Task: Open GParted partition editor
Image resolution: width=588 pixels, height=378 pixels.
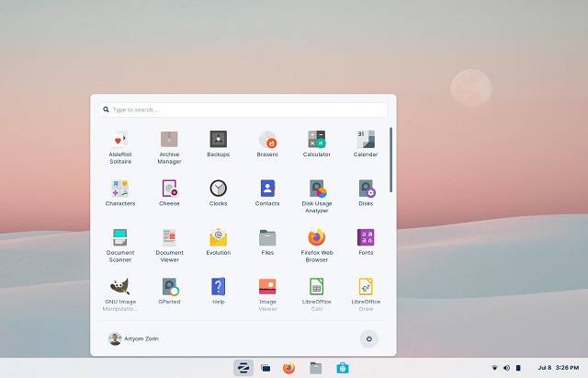Action: click(169, 292)
